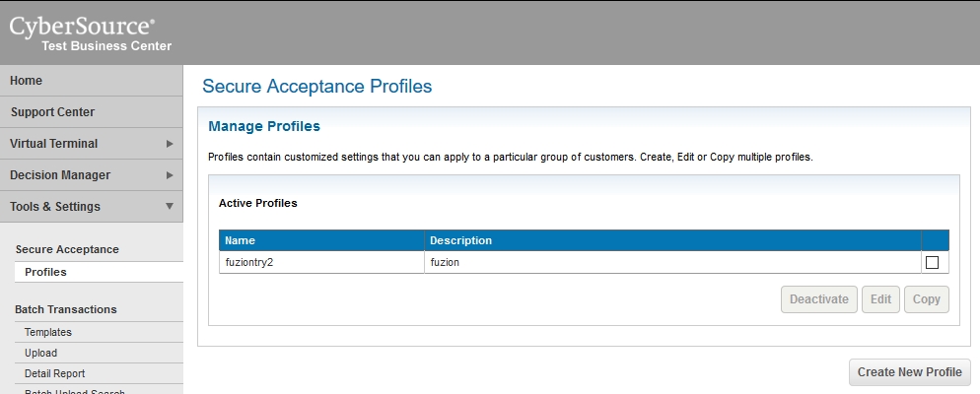The image size is (980, 394).
Task: Select Profiles under Secure Acceptance
Action: (45, 272)
